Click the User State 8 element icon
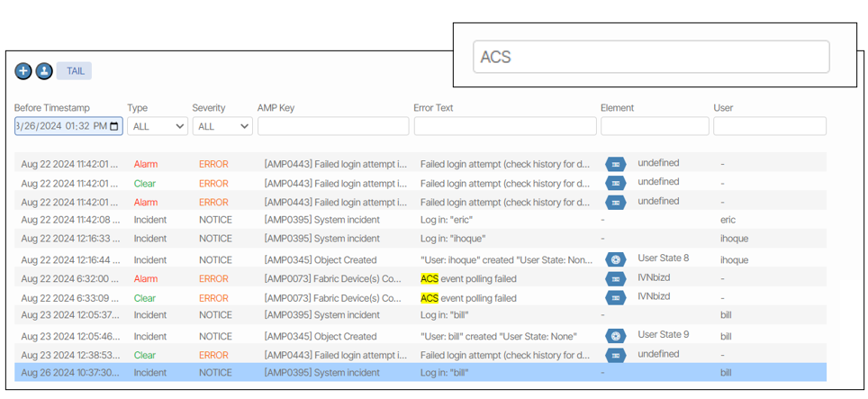868x399 pixels. (x=615, y=260)
